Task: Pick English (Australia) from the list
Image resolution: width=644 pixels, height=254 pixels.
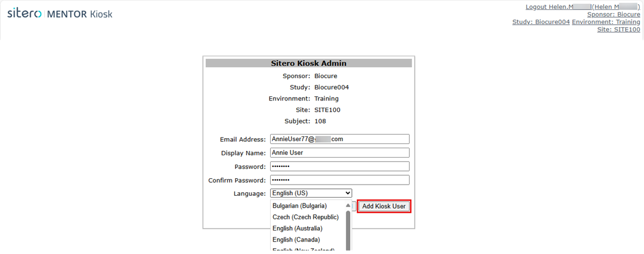Action: [x=297, y=228]
